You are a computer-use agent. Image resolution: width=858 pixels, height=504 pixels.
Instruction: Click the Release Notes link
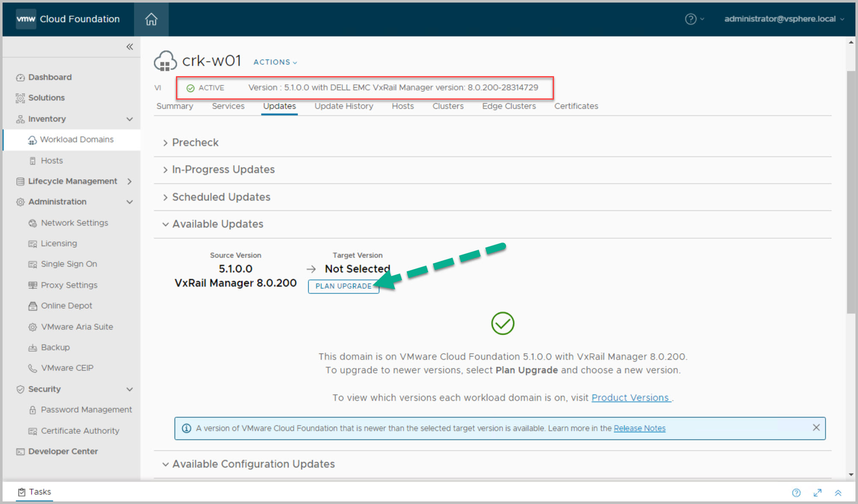tap(639, 428)
